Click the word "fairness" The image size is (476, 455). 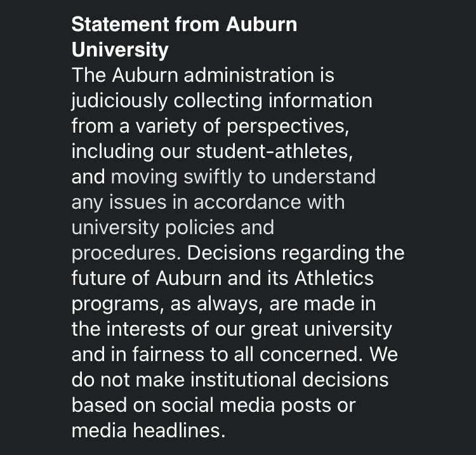[168, 355]
